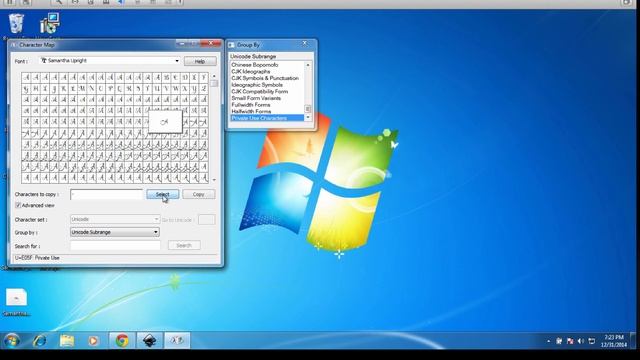Click the enlarged glyph preview in the grid
Image resolution: width=640 pixels, height=360 pixels.
pos(165,121)
